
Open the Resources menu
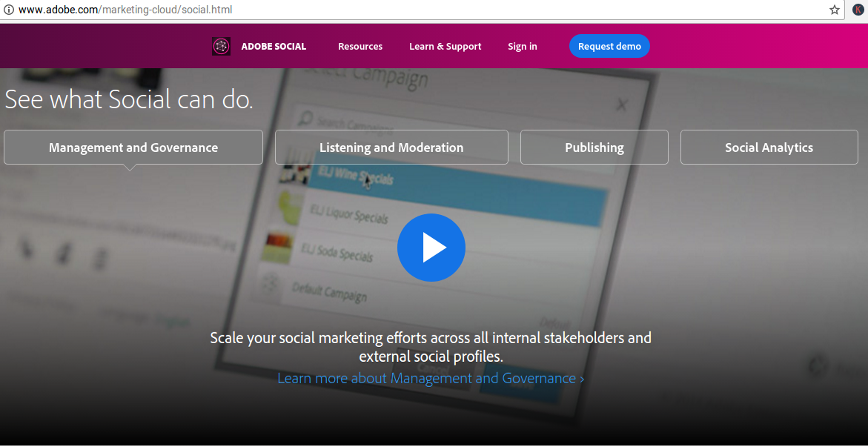[360, 46]
